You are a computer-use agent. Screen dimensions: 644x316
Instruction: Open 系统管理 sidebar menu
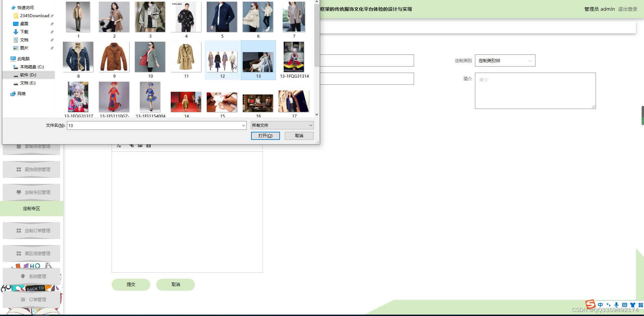tap(32, 276)
